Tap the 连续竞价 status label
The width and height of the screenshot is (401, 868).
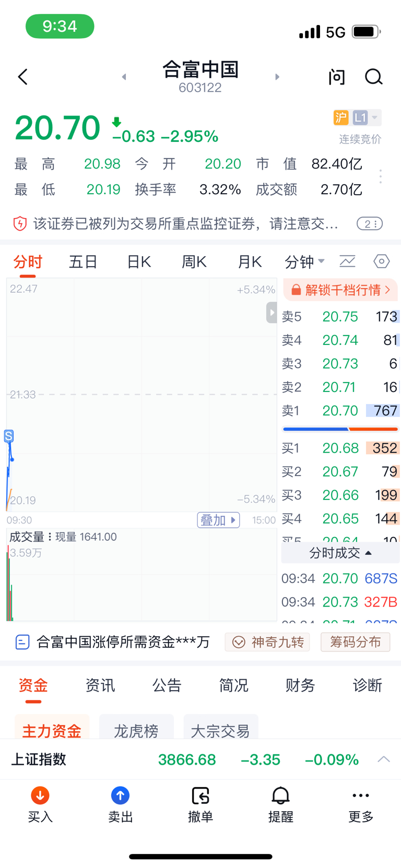coord(360,139)
